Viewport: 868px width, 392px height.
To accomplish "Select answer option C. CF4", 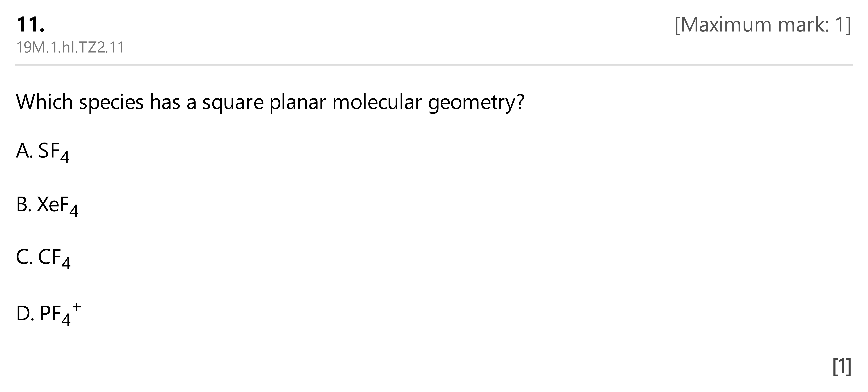I will (43, 259).
